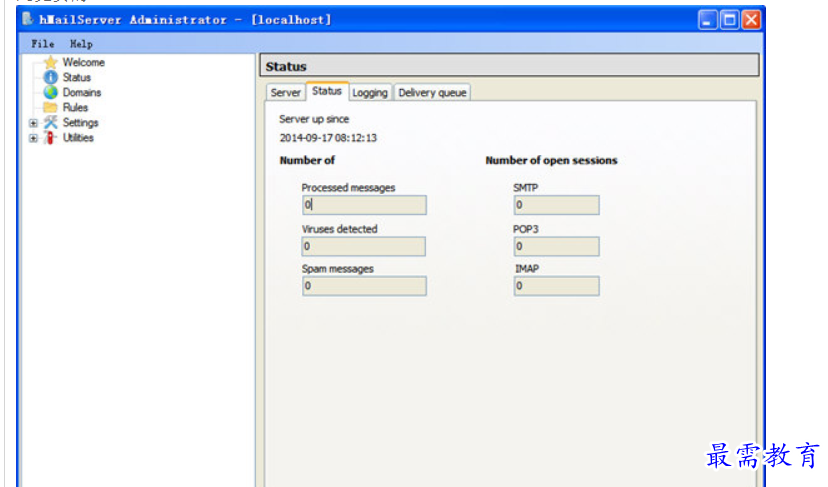Viewport: 828px width, 487px height.
Task: Expand the Utilities tree node
Action: pos(33,138)
